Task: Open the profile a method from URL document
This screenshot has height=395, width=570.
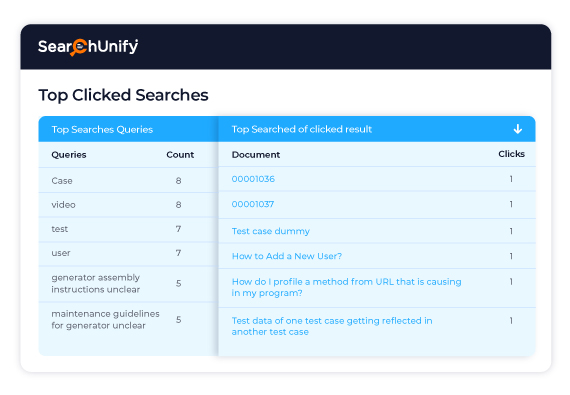Action: [346, 287]
